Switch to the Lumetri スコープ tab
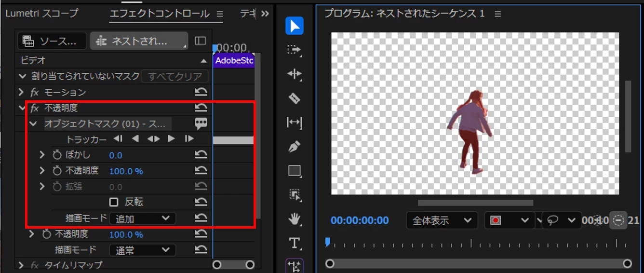Image resolution: width=644 pixels, height=273 pixels. click(x=41, y=14)
